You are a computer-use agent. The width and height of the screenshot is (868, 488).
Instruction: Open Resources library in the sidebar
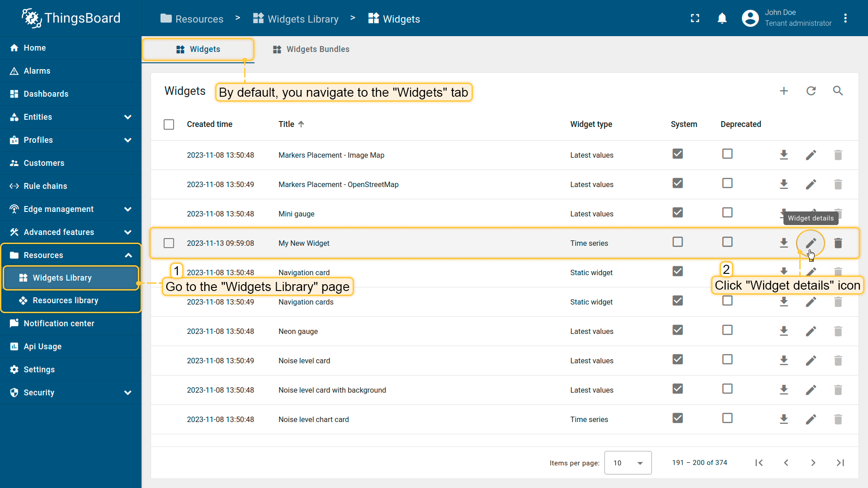pyautogui.click(x=65, y=300)
